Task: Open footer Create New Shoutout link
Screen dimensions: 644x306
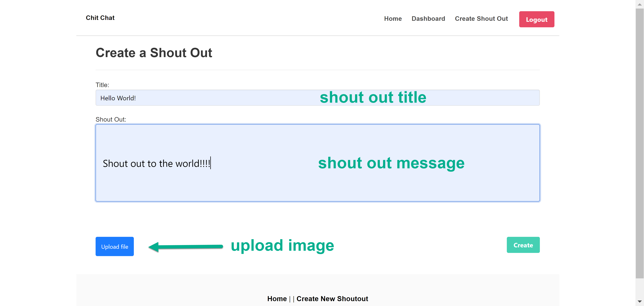Action: [x=332, y=298]
